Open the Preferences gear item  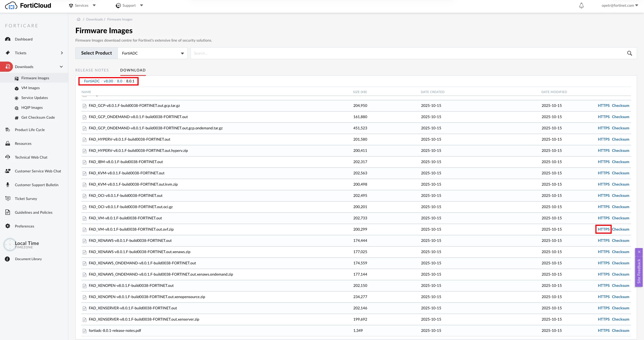[x=24, y=226]
